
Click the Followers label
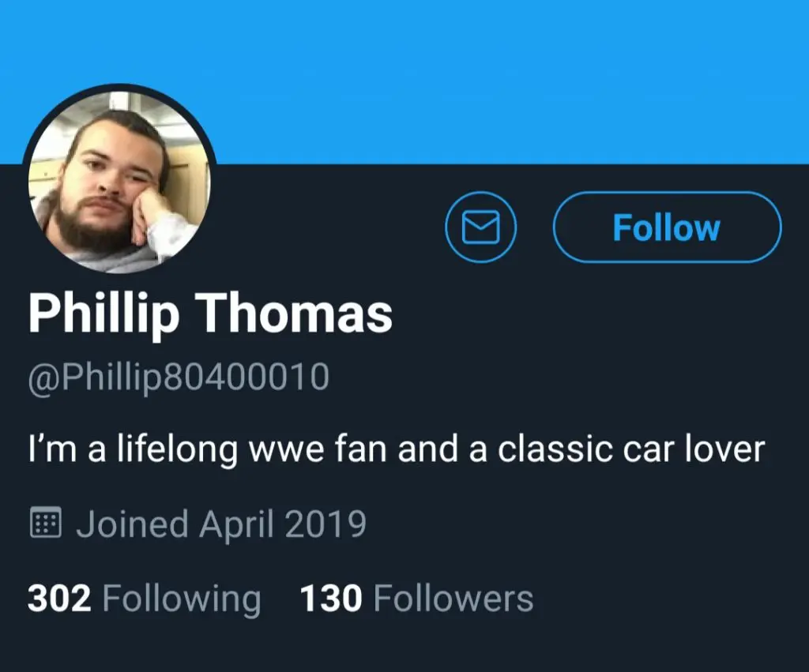click(453, 599)
